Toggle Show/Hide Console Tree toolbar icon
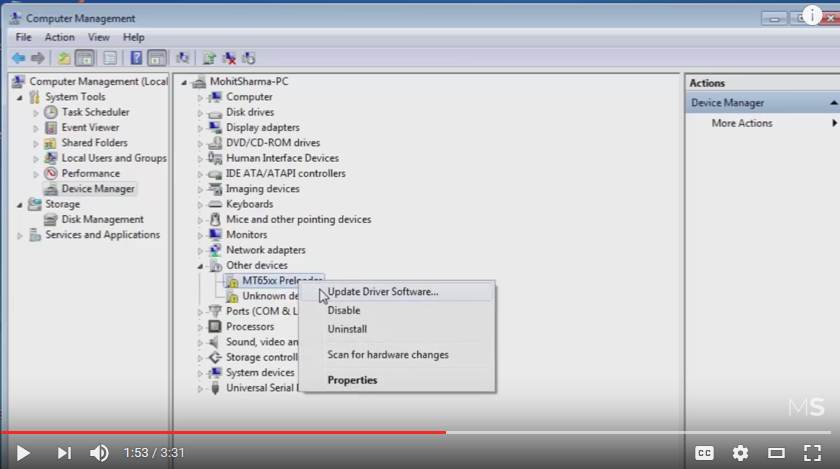The height and width of the screenshot is (469, 840). [x=85, y=58]
